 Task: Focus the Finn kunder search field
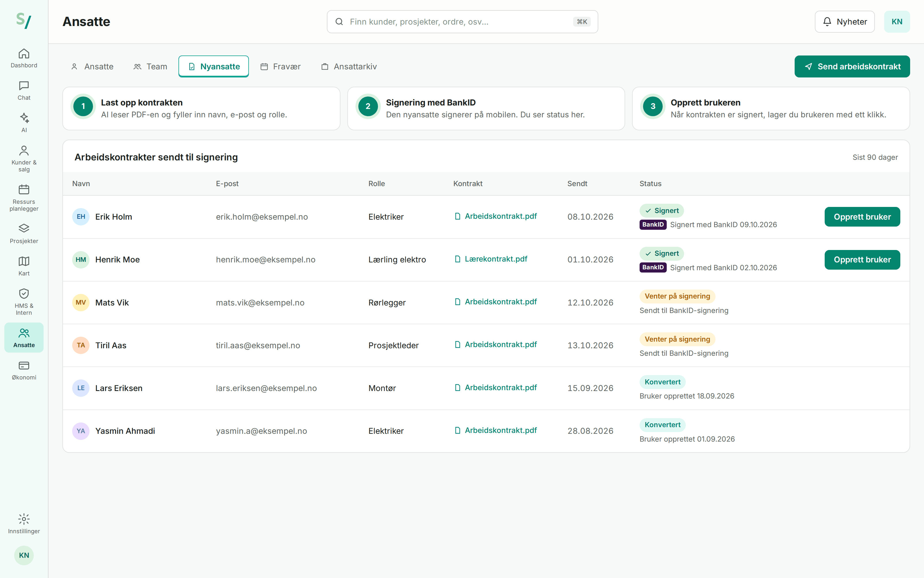coord(462,22)
